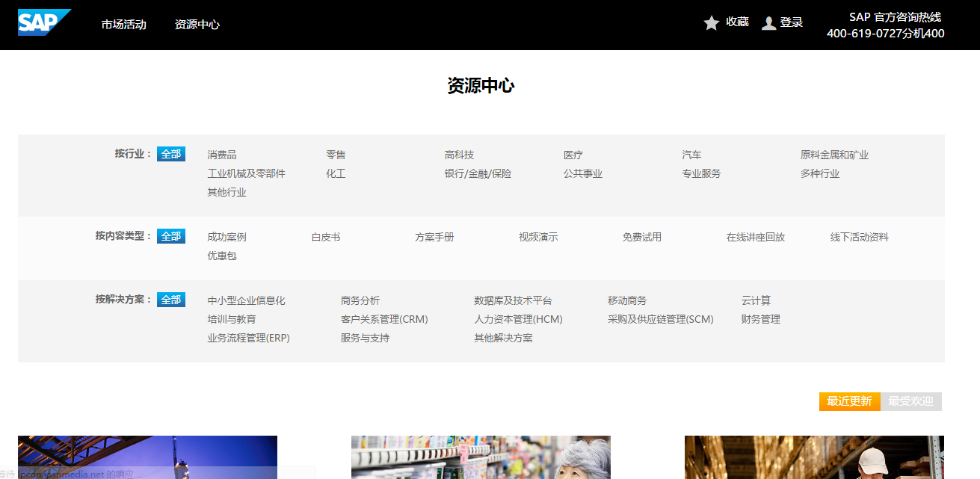
Task: Click the SAP 官方咨询热线 text
Action: [895, 17]
